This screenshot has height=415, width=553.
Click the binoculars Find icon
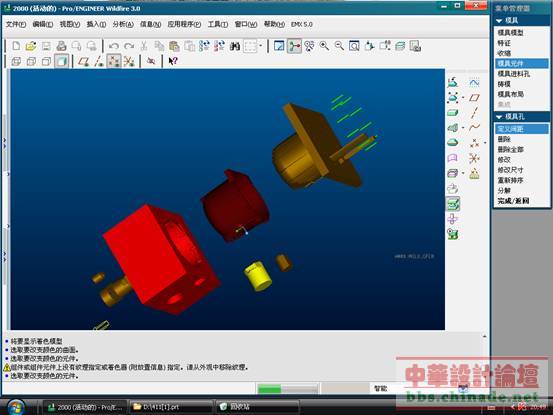point(235,46)
